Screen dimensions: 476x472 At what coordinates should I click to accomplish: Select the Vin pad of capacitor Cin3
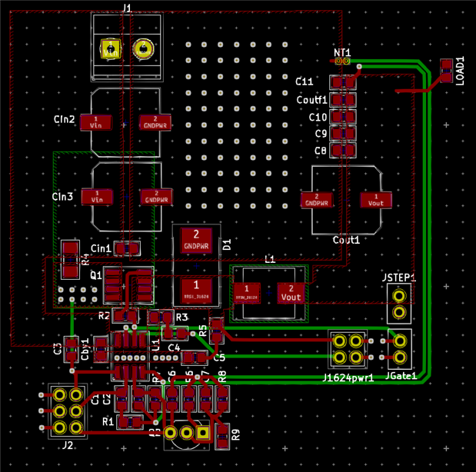pyautogui.click(x=97, y=197)
